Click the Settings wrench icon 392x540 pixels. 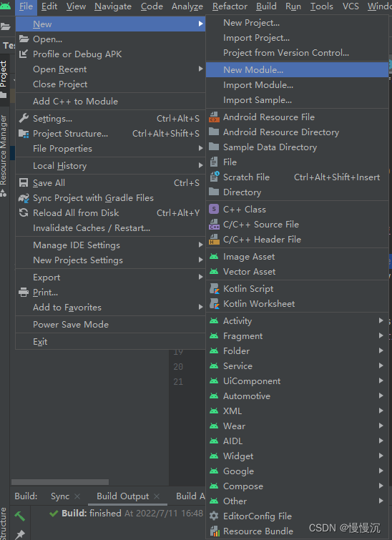24,119
